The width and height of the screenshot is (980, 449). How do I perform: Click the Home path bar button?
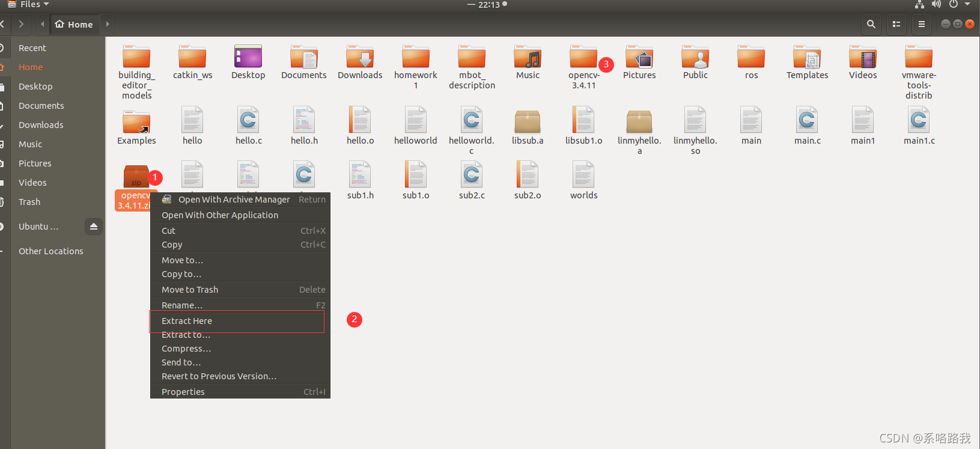point(74,24)
